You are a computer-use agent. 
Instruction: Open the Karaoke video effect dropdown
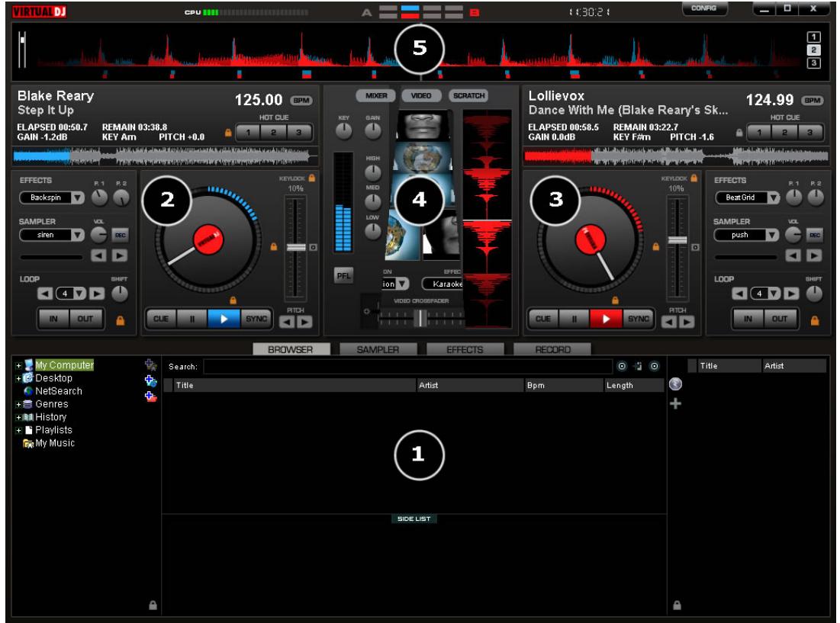(443, 284)
